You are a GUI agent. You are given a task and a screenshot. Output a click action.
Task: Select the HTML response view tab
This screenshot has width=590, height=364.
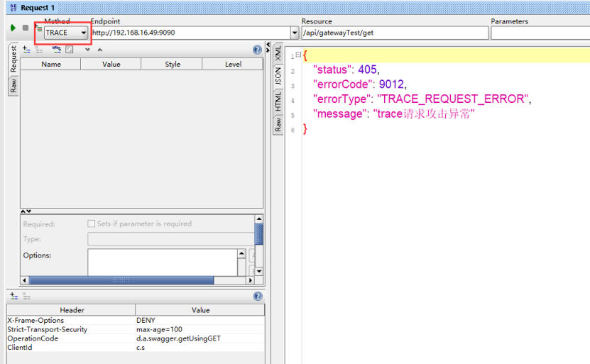278,101
